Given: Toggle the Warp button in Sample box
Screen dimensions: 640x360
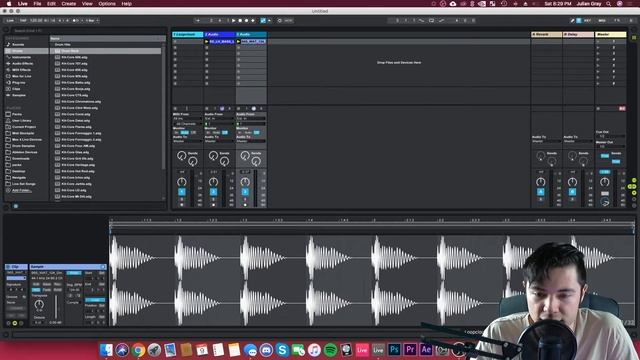Looking at the screenshot, I should pos(74,273).
